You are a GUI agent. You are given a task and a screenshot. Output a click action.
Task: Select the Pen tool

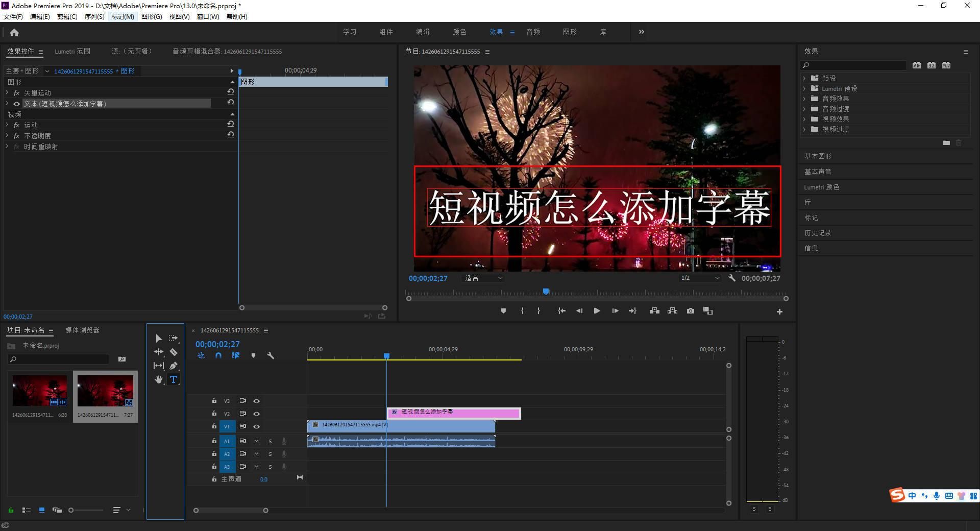173,366
